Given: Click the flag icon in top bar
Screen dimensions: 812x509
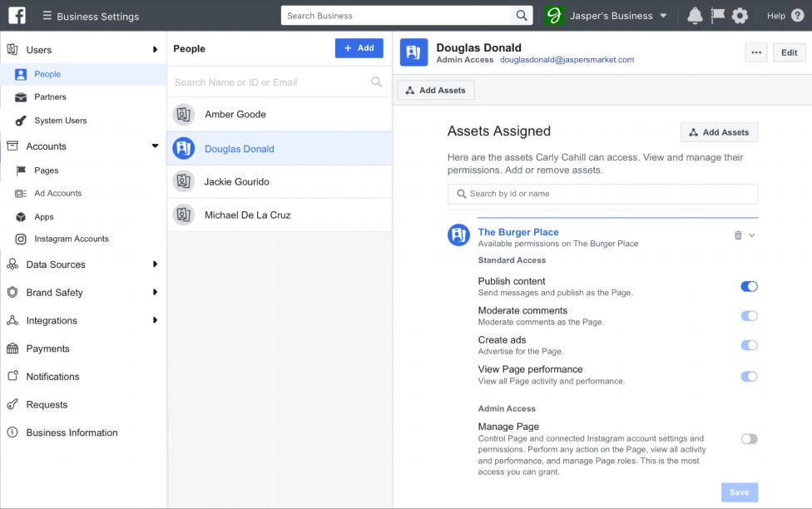Looking at the screenshot, I should [x=717, y=16].
